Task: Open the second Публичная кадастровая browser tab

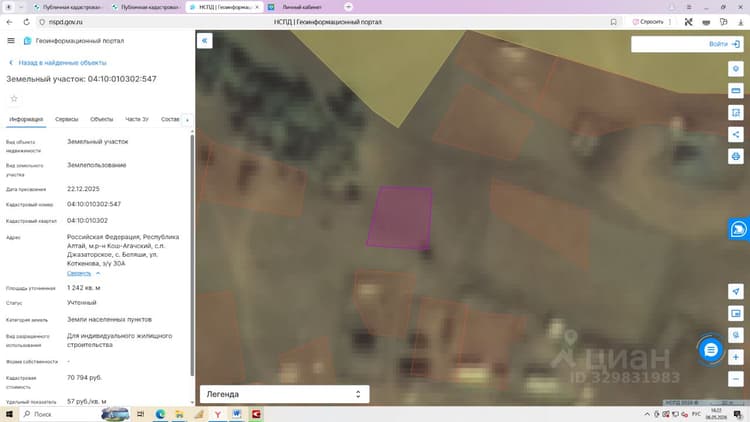Action: point(145,7)
